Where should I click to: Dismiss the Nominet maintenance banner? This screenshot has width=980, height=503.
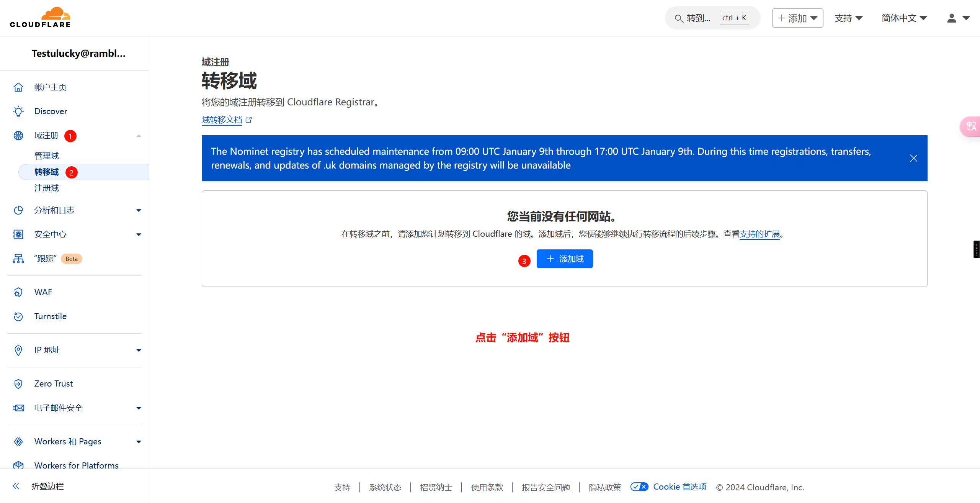pyautogui.click(x=914, y=158)
